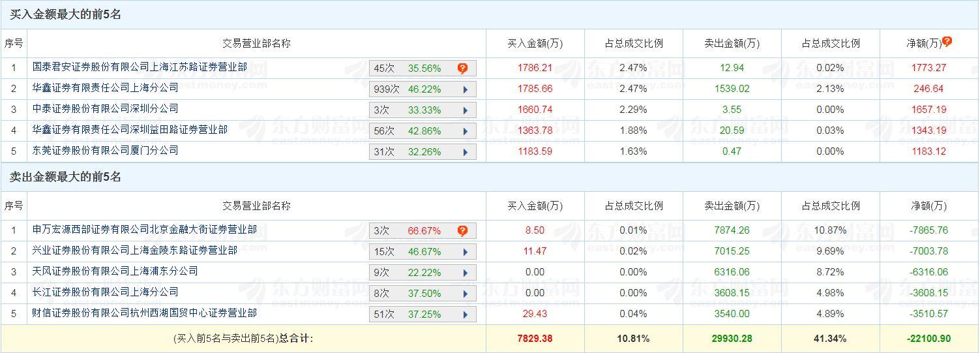This screenshot has height=353, width=980.
Task: Expand the 56次 42.86% arrow for 华鑫深圳益田路
Action: click(466, 131)
